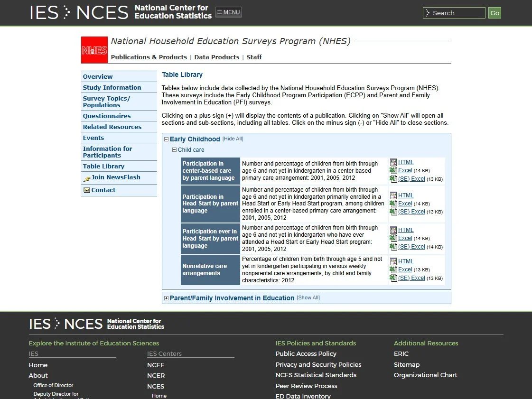Click (SE) Excel icon in Participation in Head Start row
The image size is (532, 399).
click(x=393, y=212)
